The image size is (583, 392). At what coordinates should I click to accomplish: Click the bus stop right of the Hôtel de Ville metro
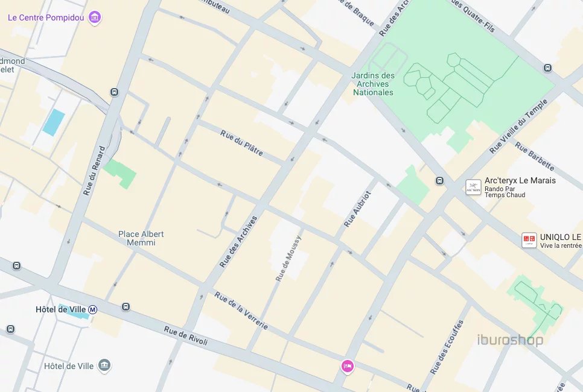[126, 307]
